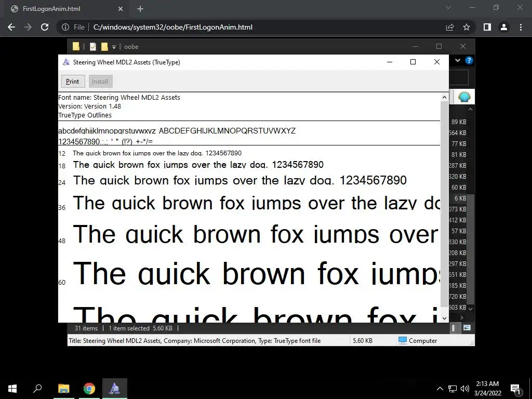Viewport: 532px width, 399px height.
Task: Toggle Chrome's side panel icon
Action: click(487, 27)
